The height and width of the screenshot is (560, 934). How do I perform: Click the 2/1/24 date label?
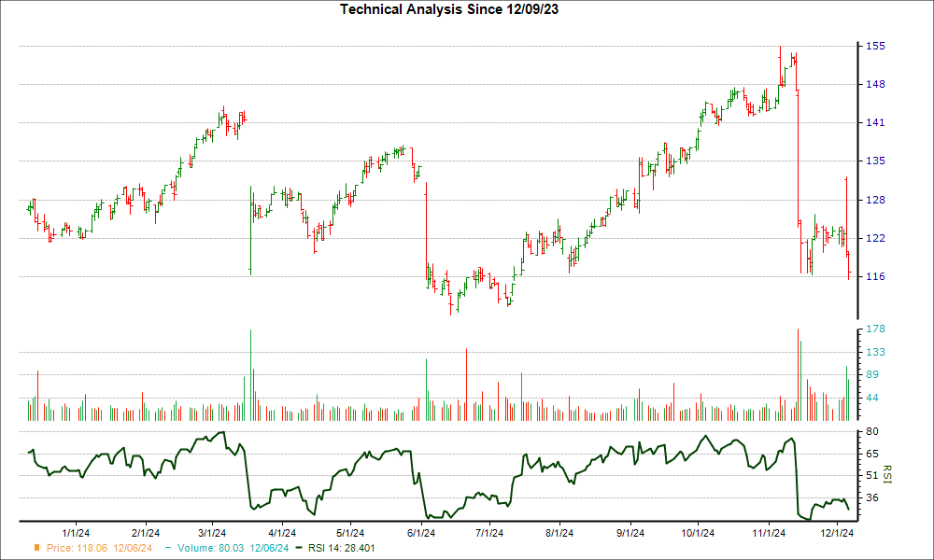coord(146,533)
